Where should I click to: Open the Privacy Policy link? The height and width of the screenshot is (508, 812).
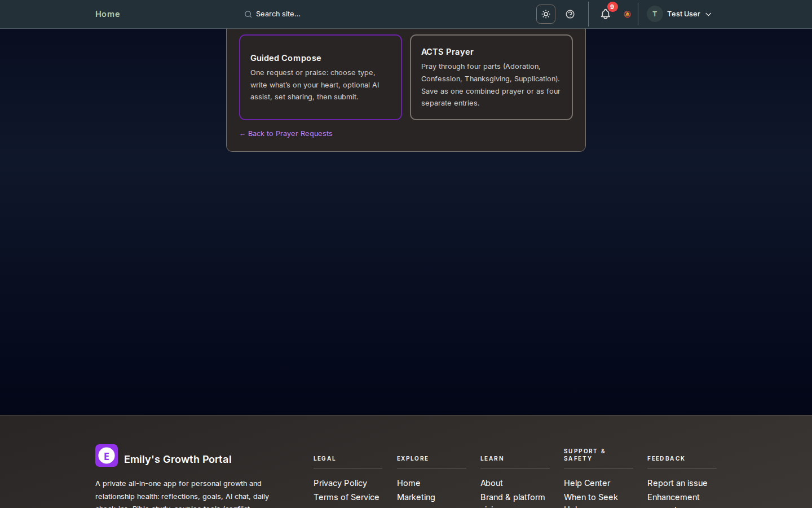[340, 483]
